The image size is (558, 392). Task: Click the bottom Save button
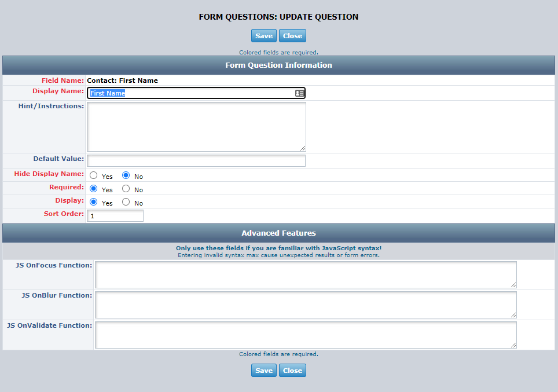click(264, 370)
